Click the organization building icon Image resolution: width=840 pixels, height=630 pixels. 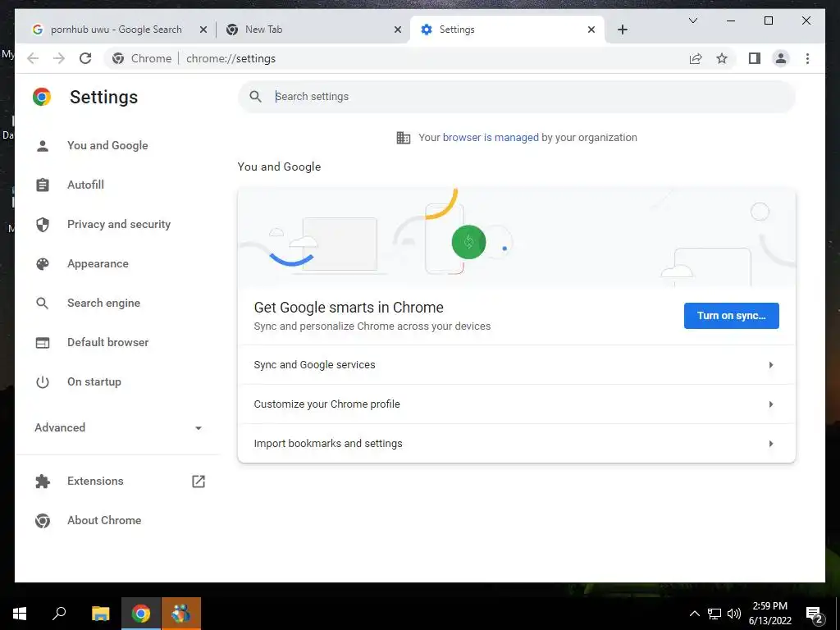(404, 138)
